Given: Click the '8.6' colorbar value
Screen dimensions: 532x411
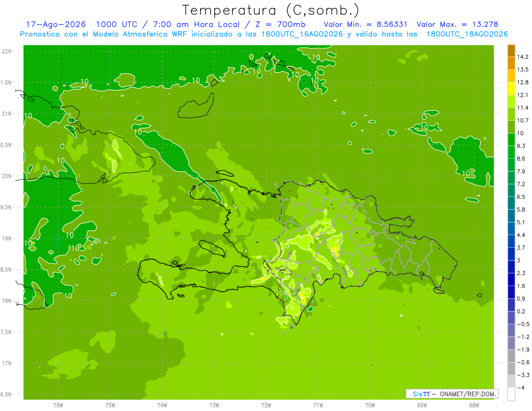Looking at the screenshot, I should 521,159.
